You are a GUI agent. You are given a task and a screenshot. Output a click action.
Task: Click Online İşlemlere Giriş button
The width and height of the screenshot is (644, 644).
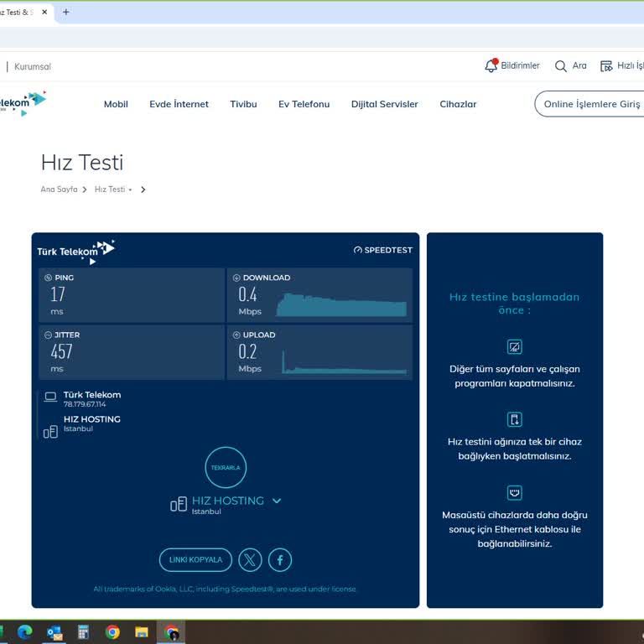click(x=591, y=104)
